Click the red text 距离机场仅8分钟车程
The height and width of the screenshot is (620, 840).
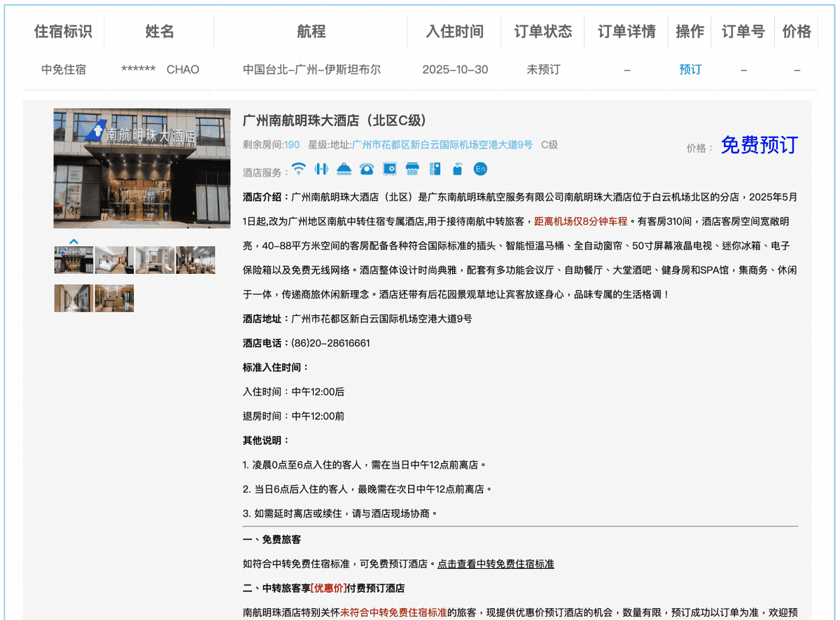580,221
